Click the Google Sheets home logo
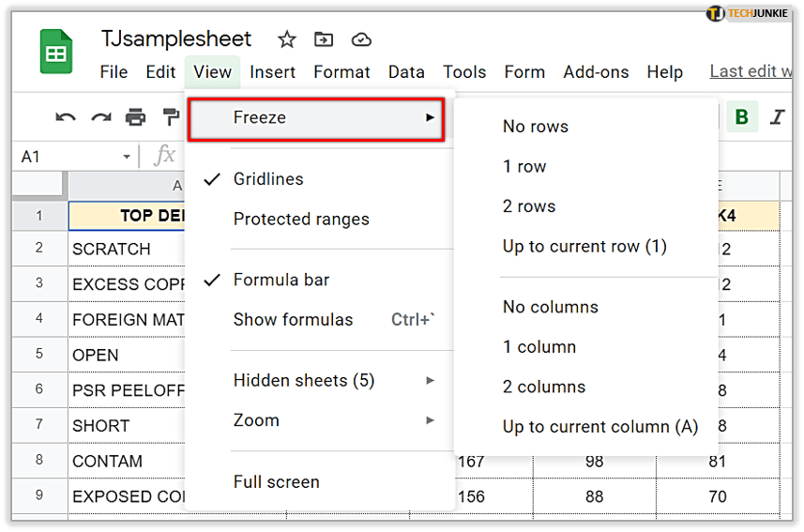Viewport: 804px width, 532px height. click(x=55, y=52)
